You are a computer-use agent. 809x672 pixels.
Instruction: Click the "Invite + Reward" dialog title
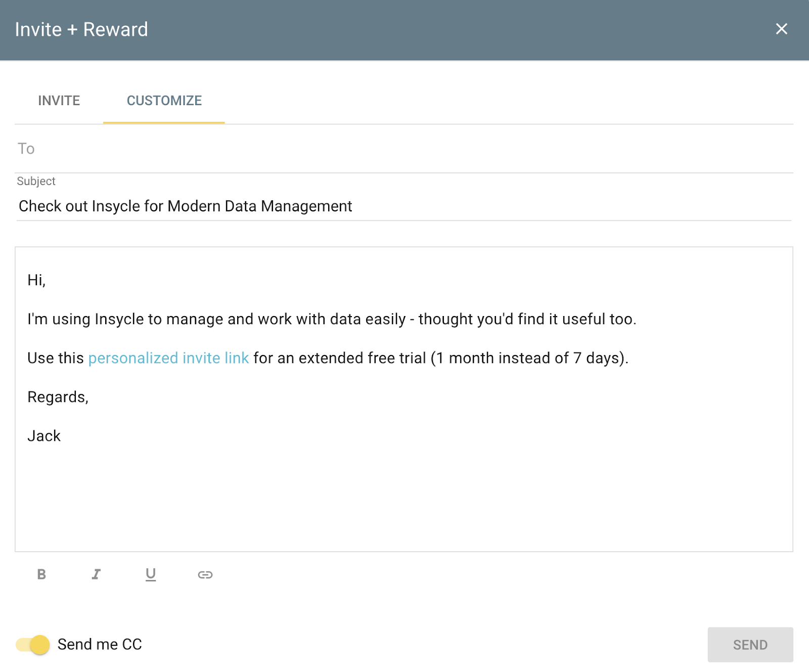pos(81,29)
